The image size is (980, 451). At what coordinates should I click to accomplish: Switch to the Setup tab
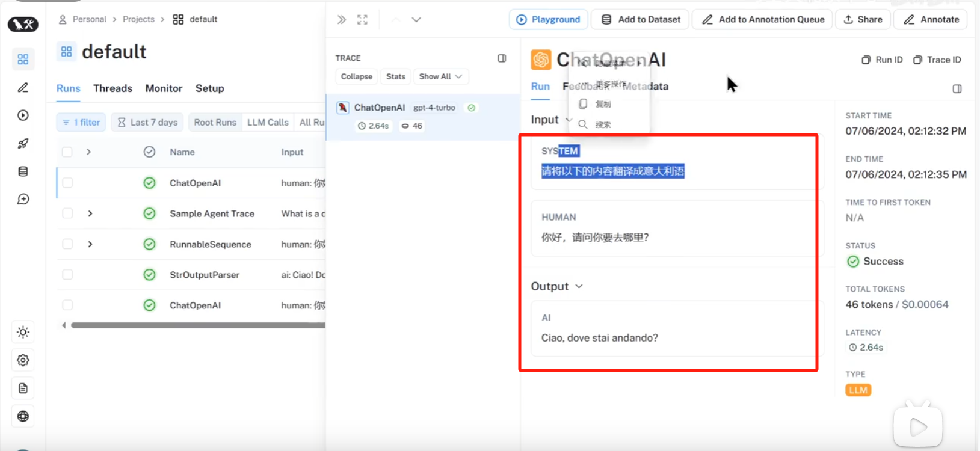(209, 88)
